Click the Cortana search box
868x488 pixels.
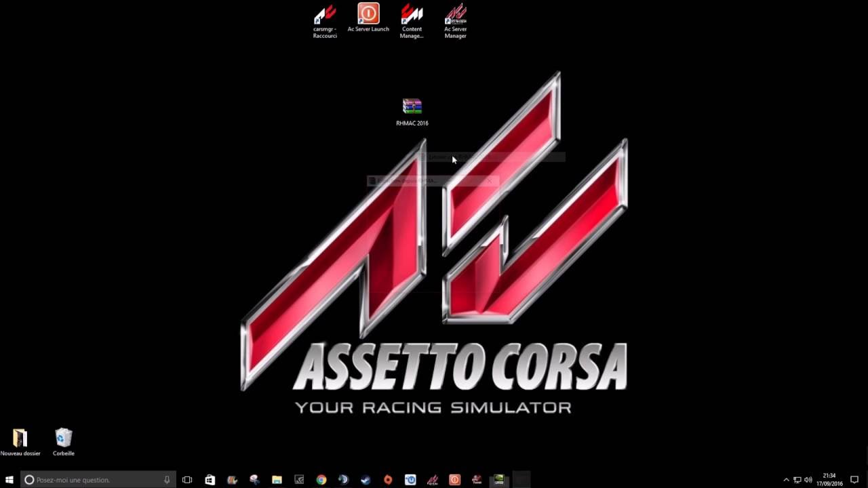pyautogui.click(x=98, y=480)
